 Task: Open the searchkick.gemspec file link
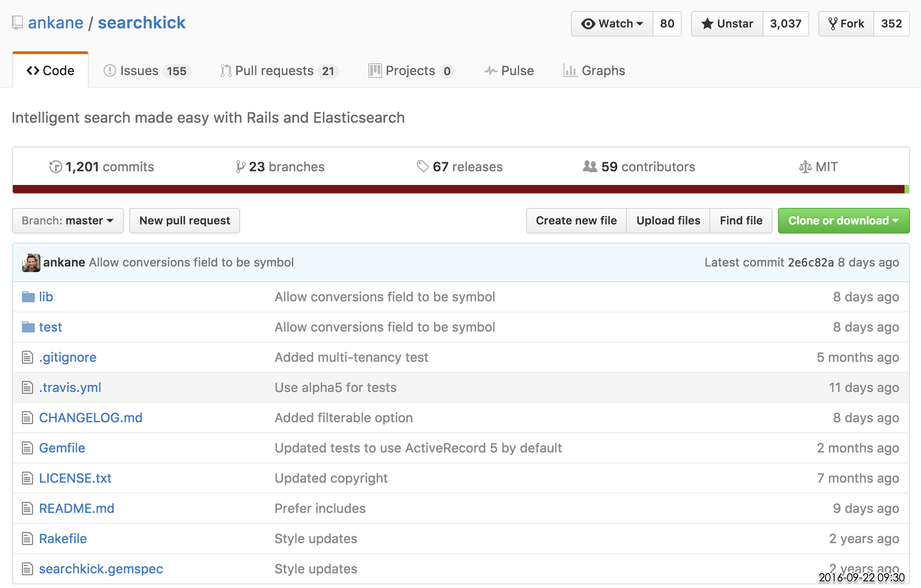(x=101, y=569)
